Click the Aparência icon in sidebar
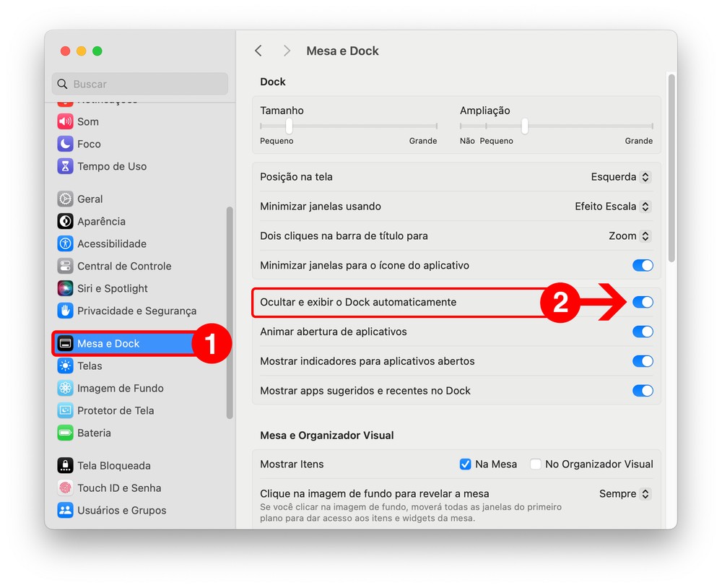This screenshot has height=588, width=722. click(x=65, y=221)
